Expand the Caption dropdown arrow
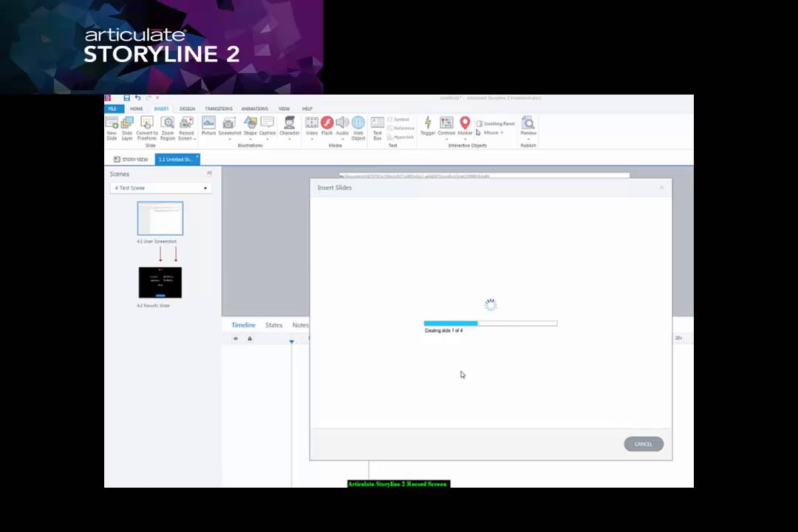 [267, 139]
